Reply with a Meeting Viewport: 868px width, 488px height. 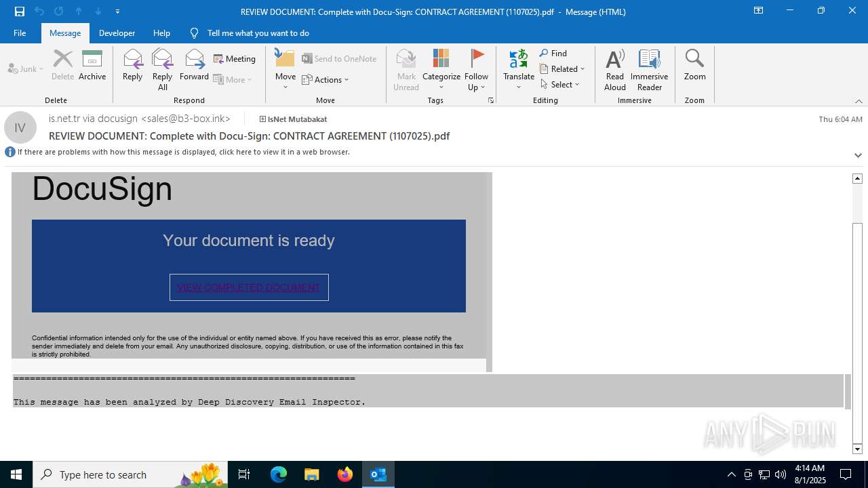[235, 59]
